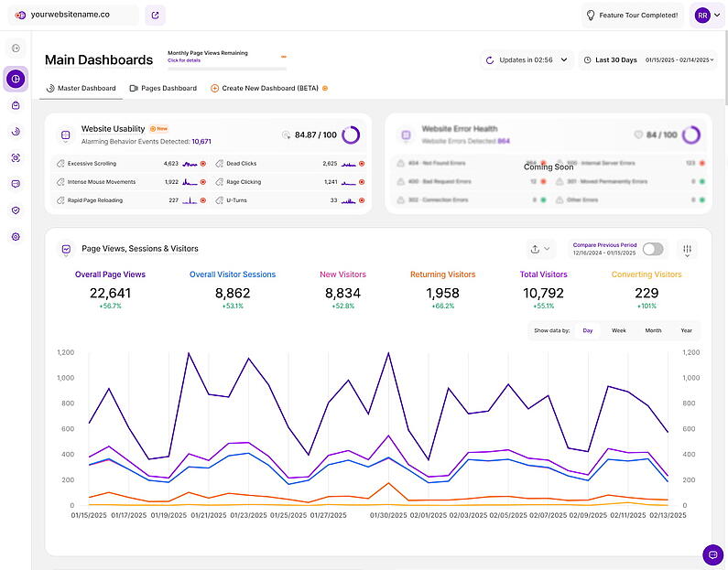This screenshot has width=728, height=570.
Task: Click the Website Error Health panel icon
Action: (407, 135)
